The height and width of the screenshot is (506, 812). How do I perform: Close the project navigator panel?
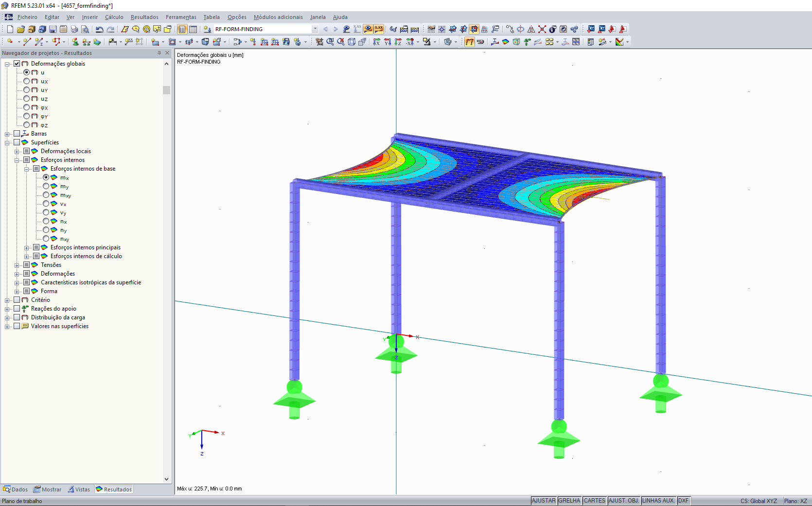167,53
